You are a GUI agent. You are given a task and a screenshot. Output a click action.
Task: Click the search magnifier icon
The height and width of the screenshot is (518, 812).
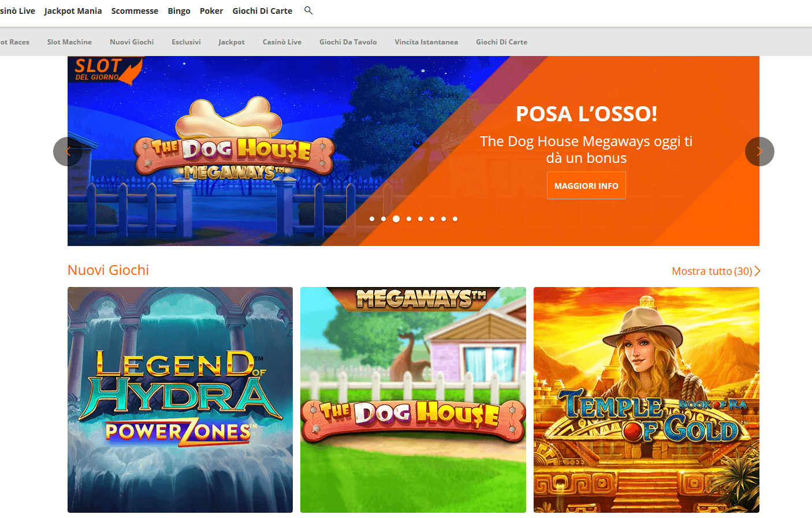coord(308,10)
